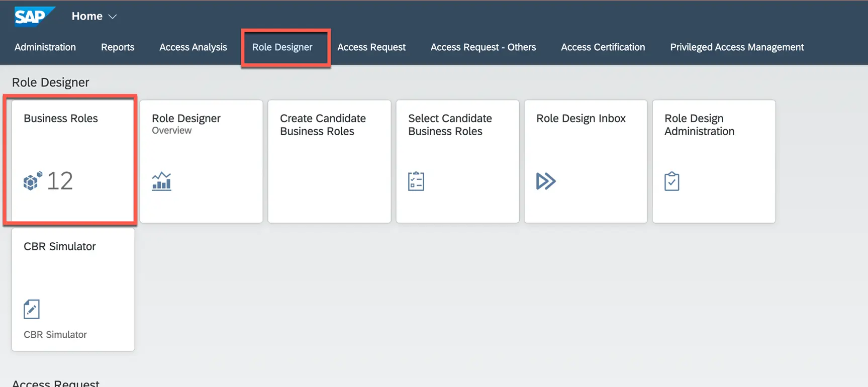868x387 pixels.
Task: Click the Role Designer Overview chart icon
Action: [x=161, y=181]
